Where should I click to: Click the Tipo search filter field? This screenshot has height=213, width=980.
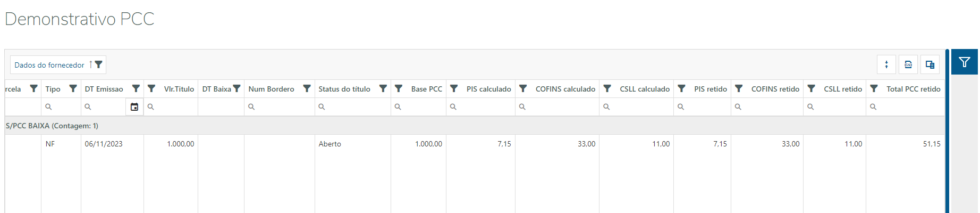coord(64,107)
